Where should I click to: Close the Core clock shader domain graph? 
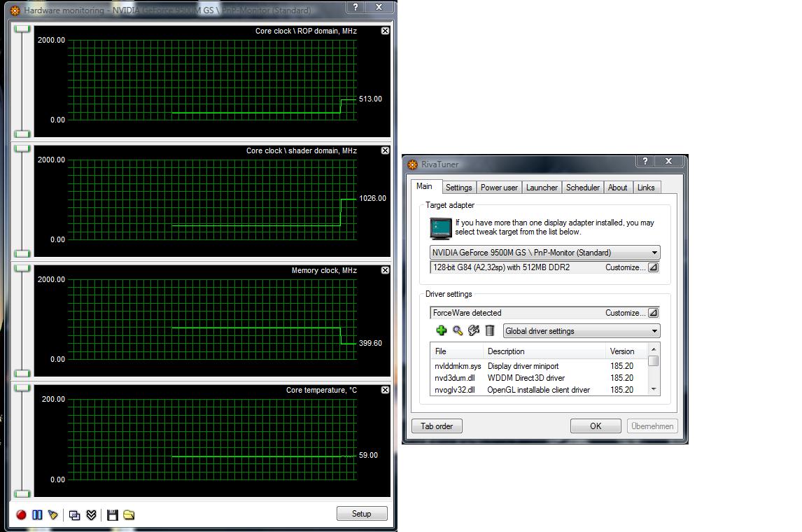point(385,151)
